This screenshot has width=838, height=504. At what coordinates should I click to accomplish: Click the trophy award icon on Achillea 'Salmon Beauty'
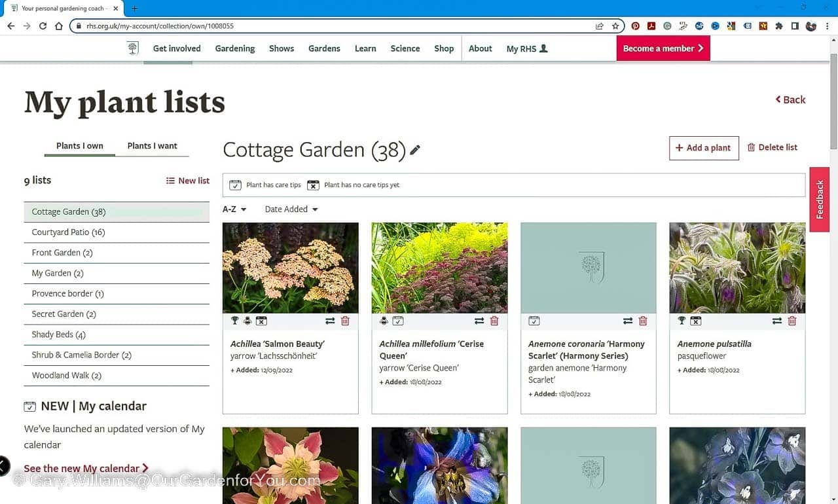tap(235, 321)
